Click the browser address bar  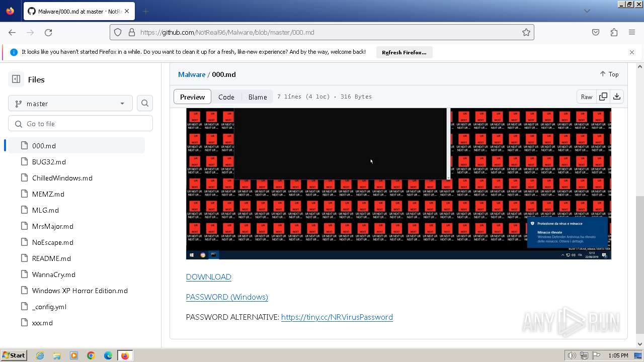(322, 32)
